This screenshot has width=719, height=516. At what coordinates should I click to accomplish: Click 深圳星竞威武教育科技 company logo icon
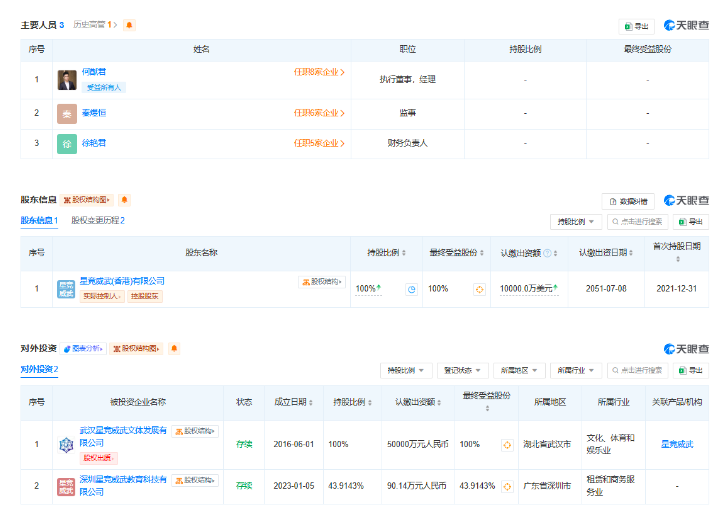point(66,487)
